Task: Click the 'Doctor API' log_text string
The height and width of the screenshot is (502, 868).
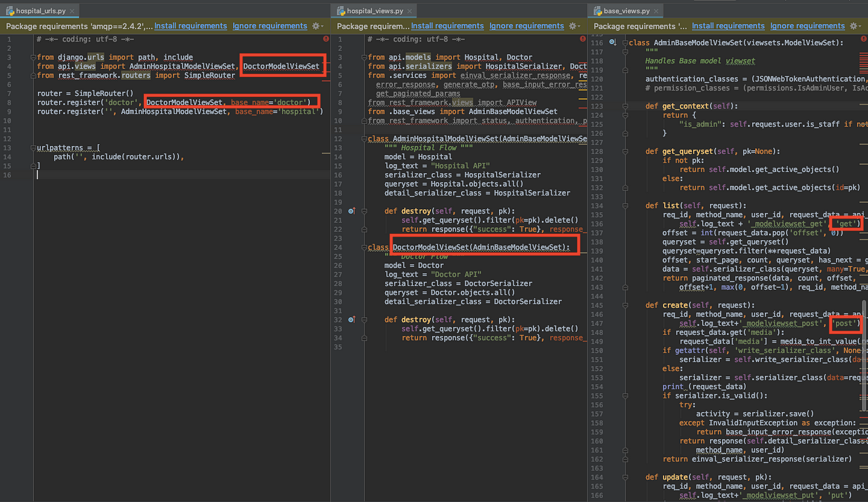Action: [456, 274]
